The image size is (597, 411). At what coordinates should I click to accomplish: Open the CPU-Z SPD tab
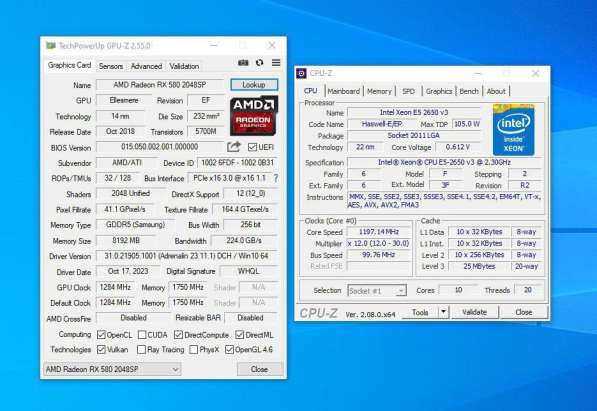[409, 91]
